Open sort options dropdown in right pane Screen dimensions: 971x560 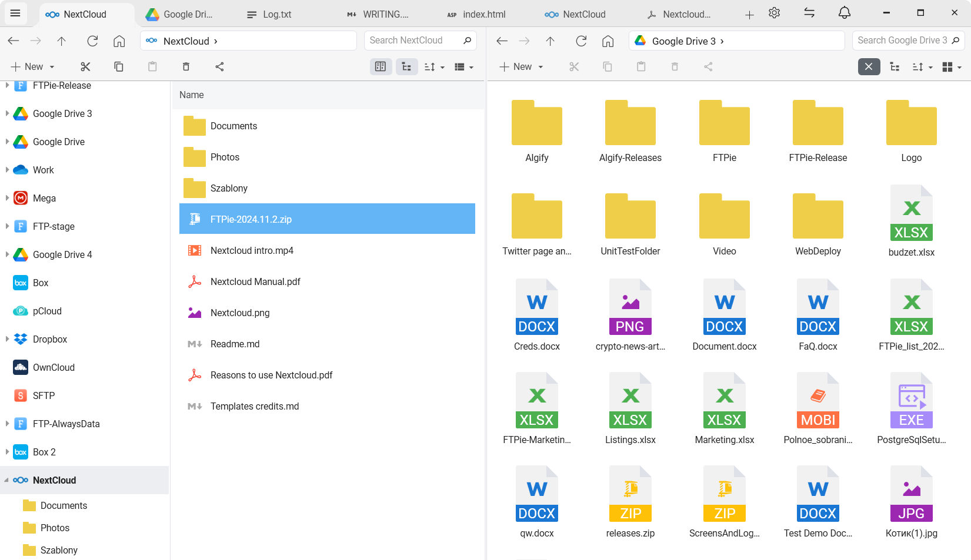(x=921, y=66)
